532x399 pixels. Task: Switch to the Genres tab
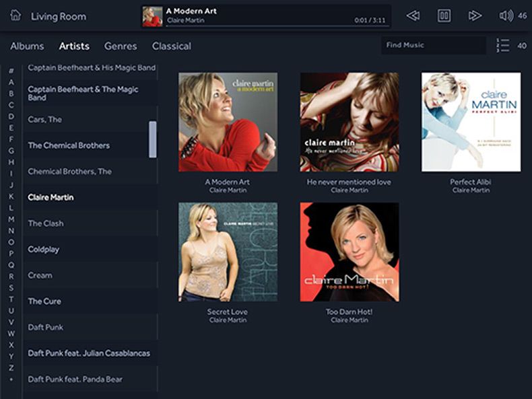121,46
